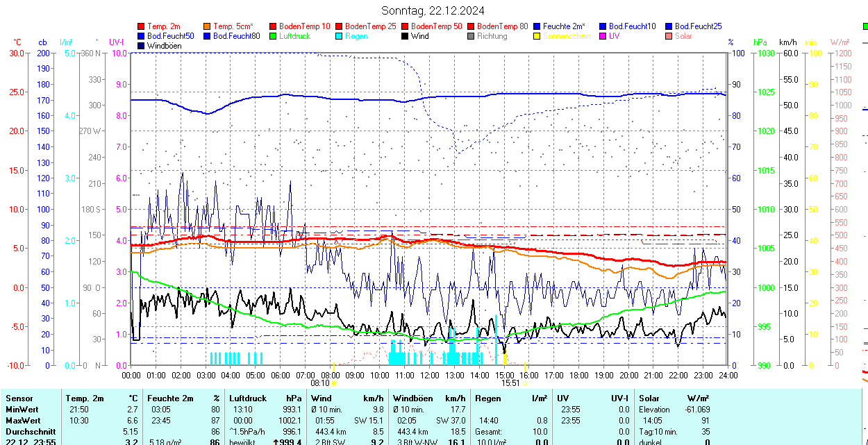Click the cyan Regen legend square
Viewport: 868px width, 445px height.
[339, 36]
